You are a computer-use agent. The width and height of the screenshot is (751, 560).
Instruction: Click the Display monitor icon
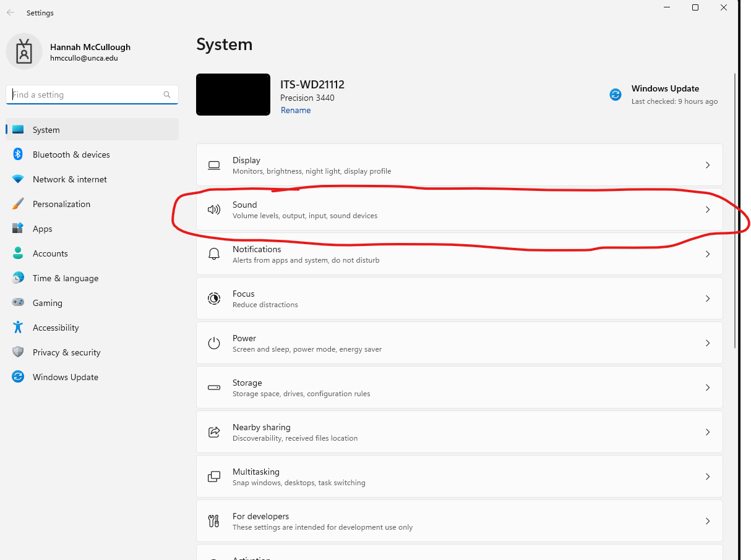214,165
